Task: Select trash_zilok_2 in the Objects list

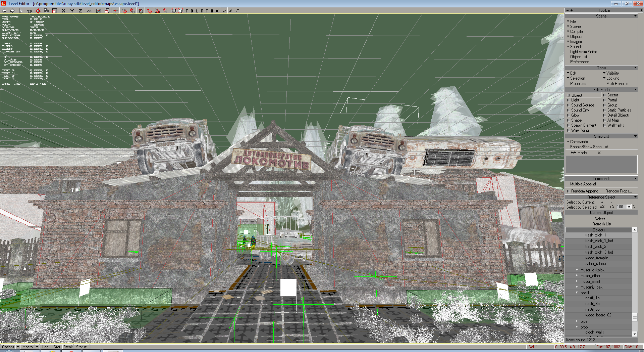Action: pyautogui.click(x=596, y=247)
